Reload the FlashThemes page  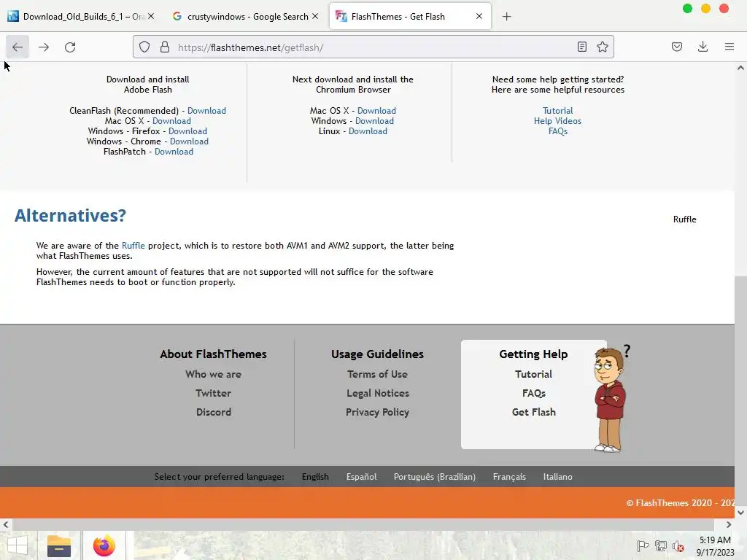70,47
